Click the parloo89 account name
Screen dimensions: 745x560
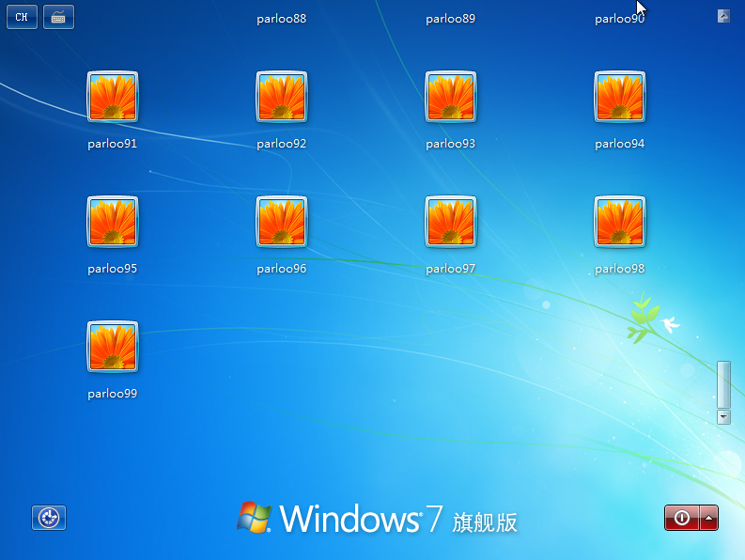pyautogui.click(x=451, y=19)
